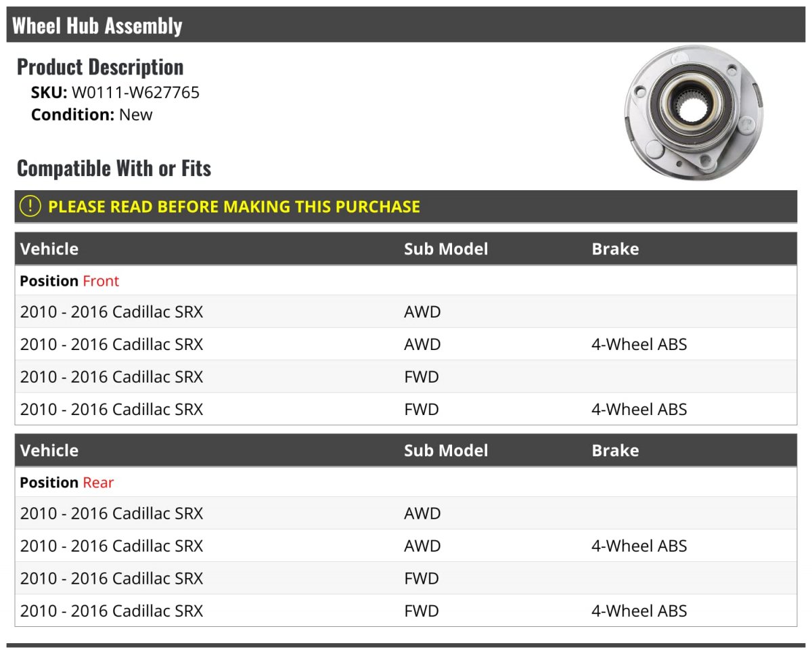Screen dimensions: 812x654
Task: Click the red Front position label
Action: pyautogui.click(x=101, y=280)
